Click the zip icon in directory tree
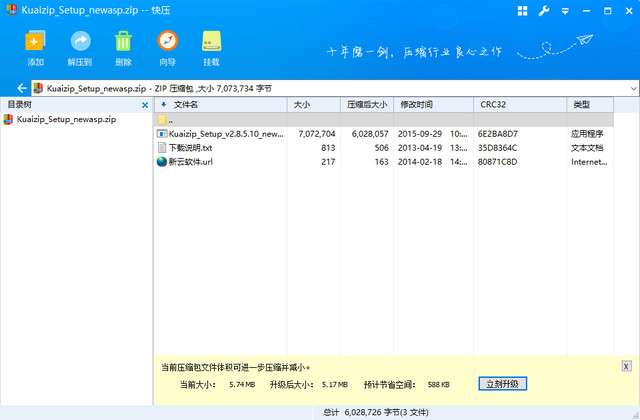Screen dimensions: 640x420 coord(8,119)
